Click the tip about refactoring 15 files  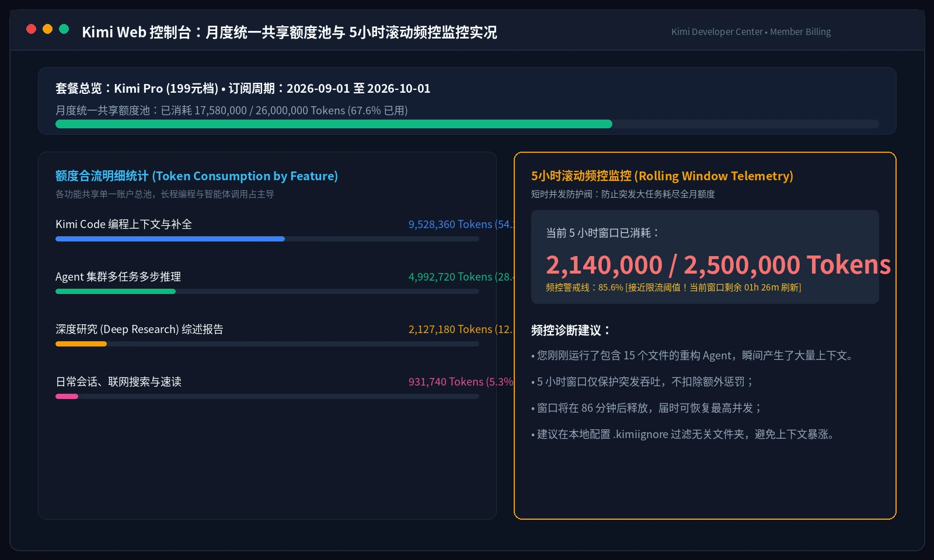pos(692,355)
